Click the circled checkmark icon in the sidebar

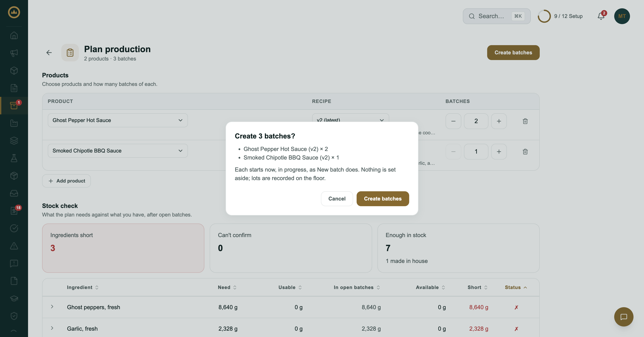[x=14, y=228]
